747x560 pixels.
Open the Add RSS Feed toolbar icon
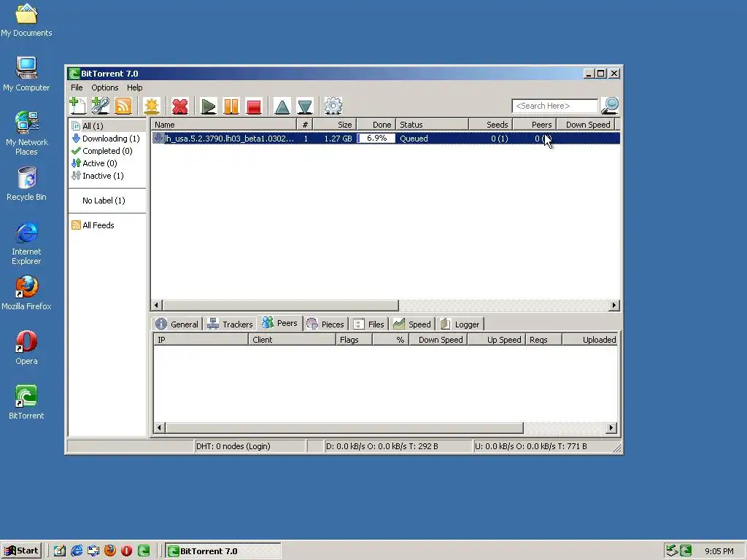tap(123, 106)
